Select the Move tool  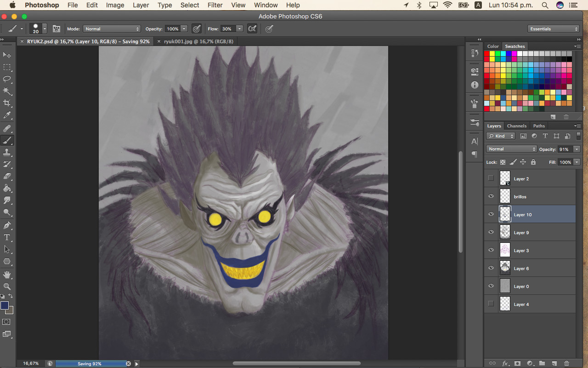(7, 55)
